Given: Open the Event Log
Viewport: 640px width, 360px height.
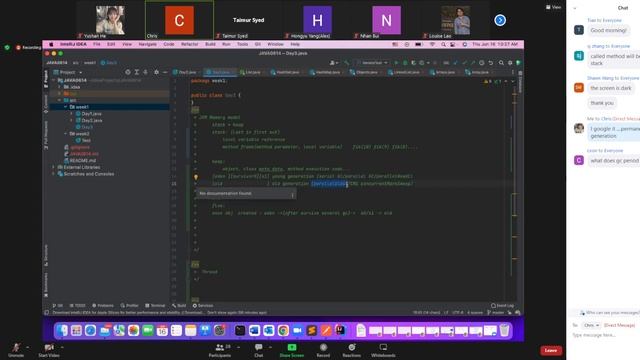Looking at the screenshot, I should pyautogui.click(x=503, y=305).
